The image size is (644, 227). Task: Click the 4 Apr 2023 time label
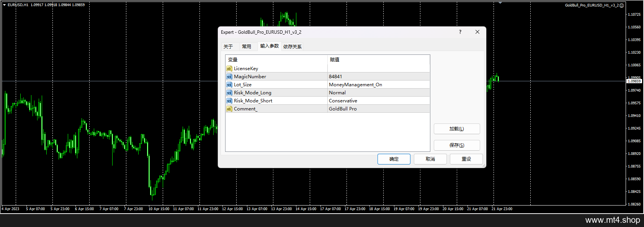coord(10,209)
